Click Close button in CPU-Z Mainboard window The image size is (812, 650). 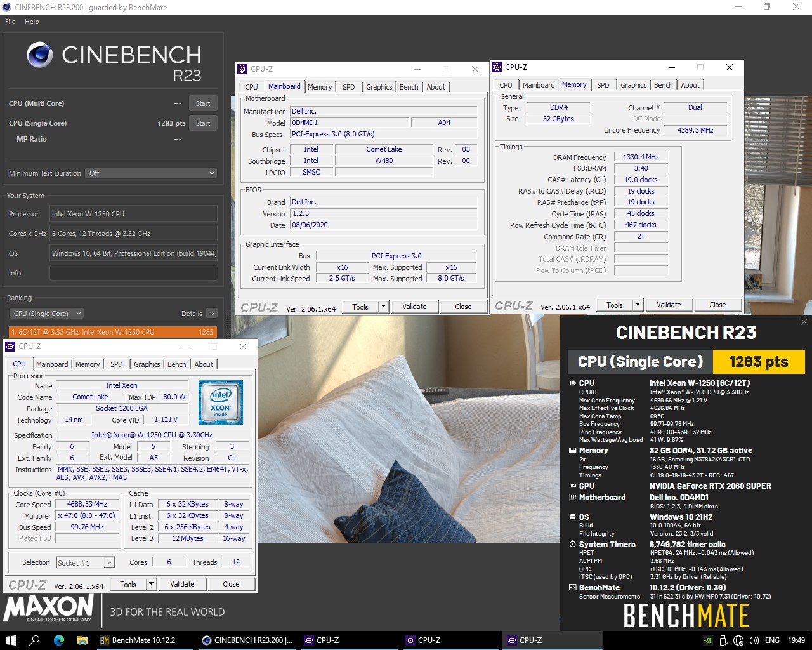[463, 307]
